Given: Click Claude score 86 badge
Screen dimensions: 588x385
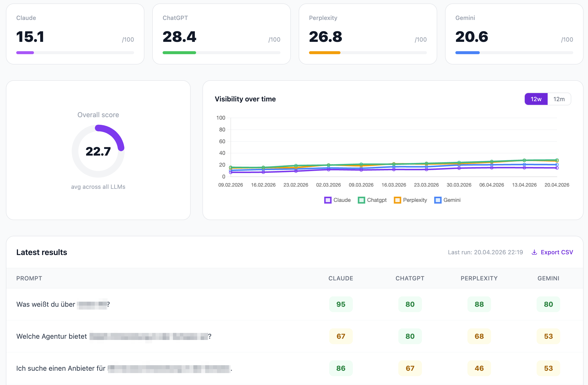Looking at the screenshot, I should (341, 369).
